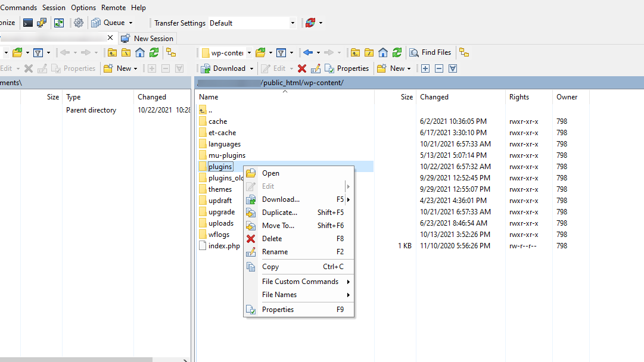The height and width of the screenshot is (362, 644).
Task: Go to remote root directory icon
Action: coord(369,52)
